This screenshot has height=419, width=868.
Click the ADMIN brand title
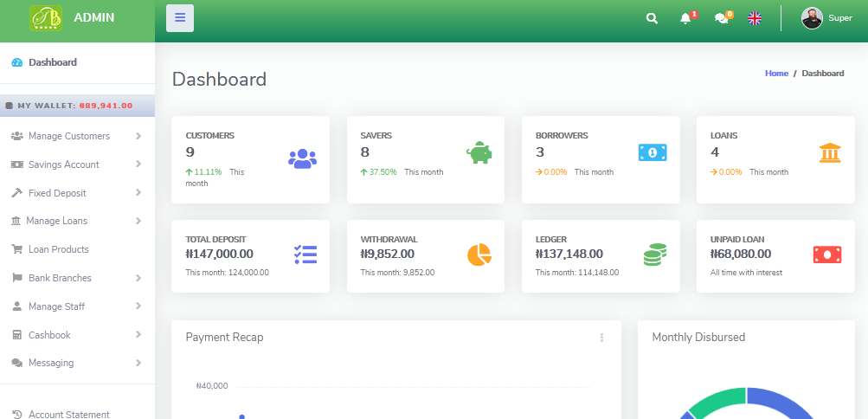click(94, 17)
